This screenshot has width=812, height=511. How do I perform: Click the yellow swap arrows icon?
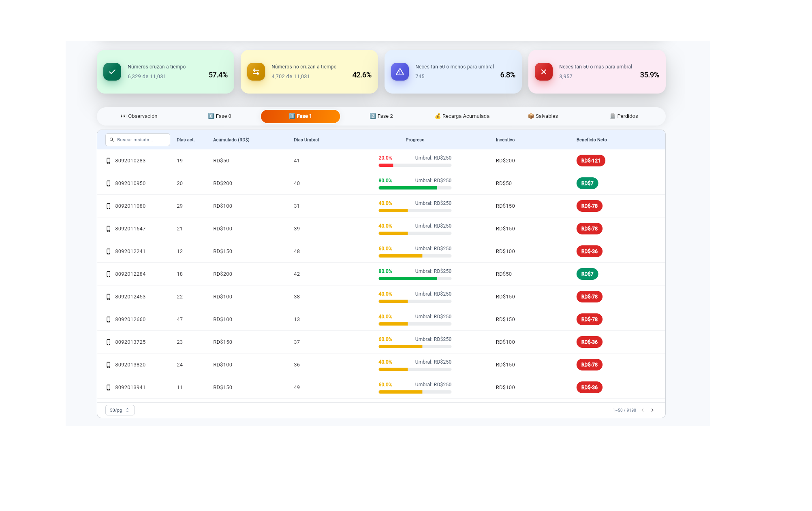pyautogui.click(x=256, y=72)
